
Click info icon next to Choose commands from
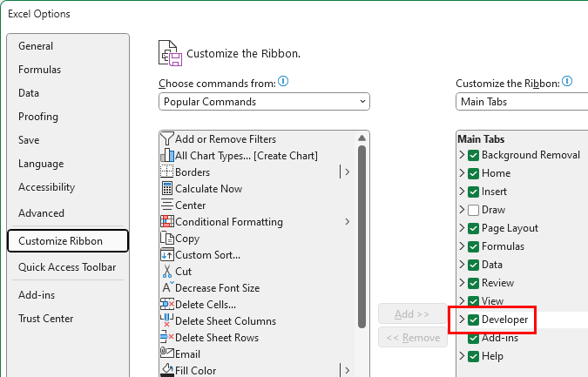(283, 81)
